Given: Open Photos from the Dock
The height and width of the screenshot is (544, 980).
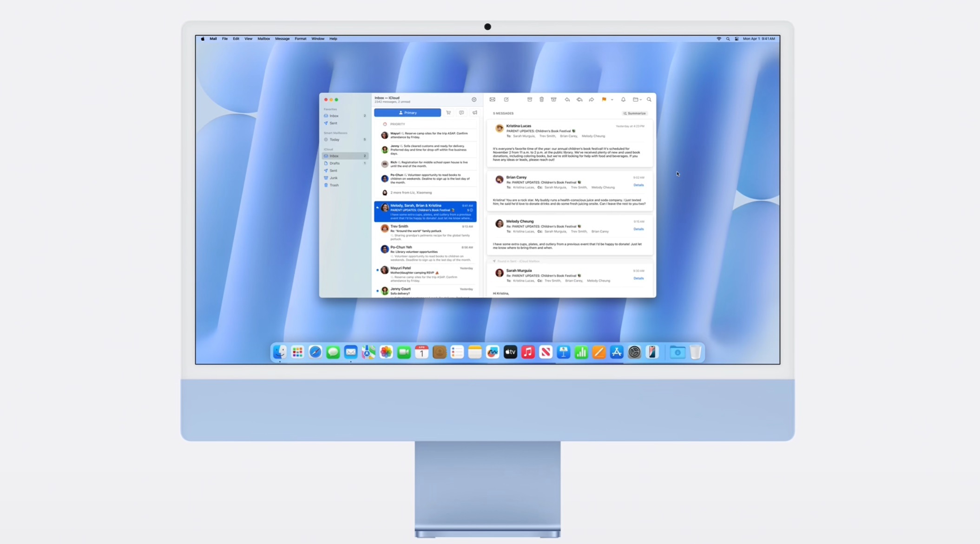Looking at the screenshot, I should tap(386, 352).
